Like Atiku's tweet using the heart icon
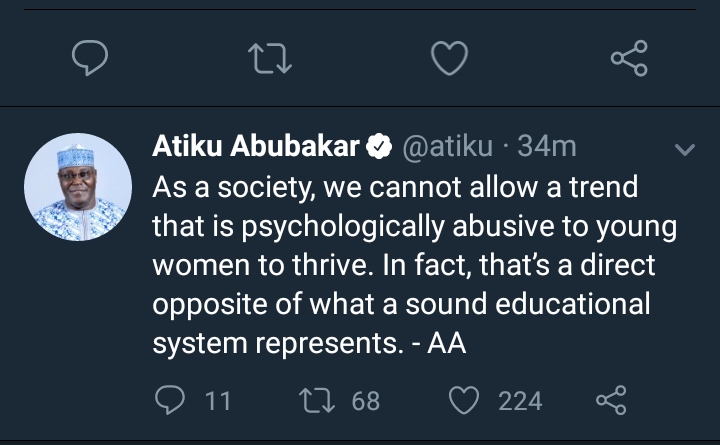This screenshot has width=720, height=445. (x=464, y=401)
